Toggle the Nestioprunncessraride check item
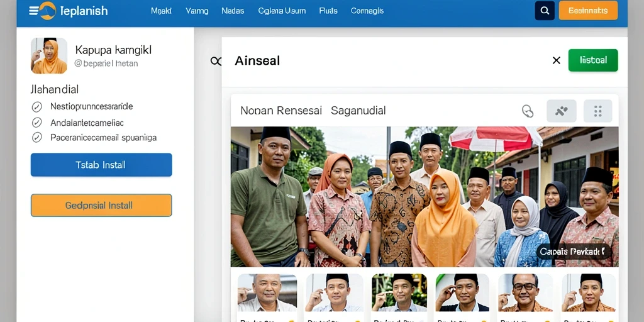This screenshot has width=644, height=322. (x=82, y=107)
